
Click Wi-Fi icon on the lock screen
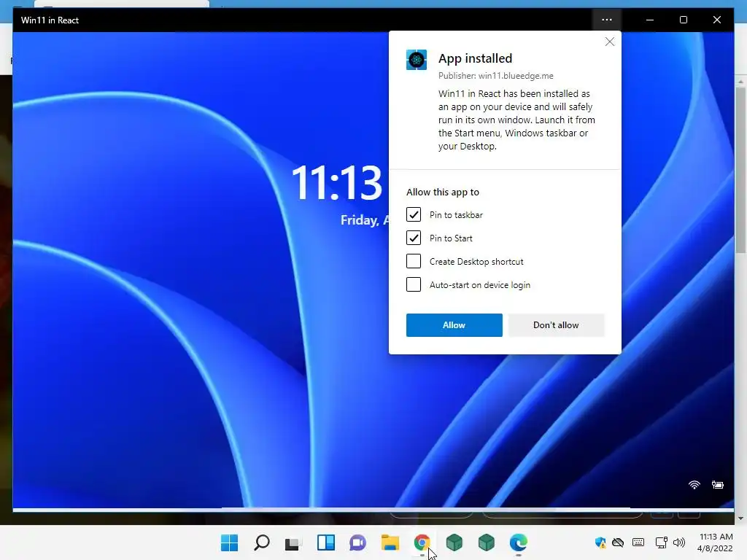point(694,485)
